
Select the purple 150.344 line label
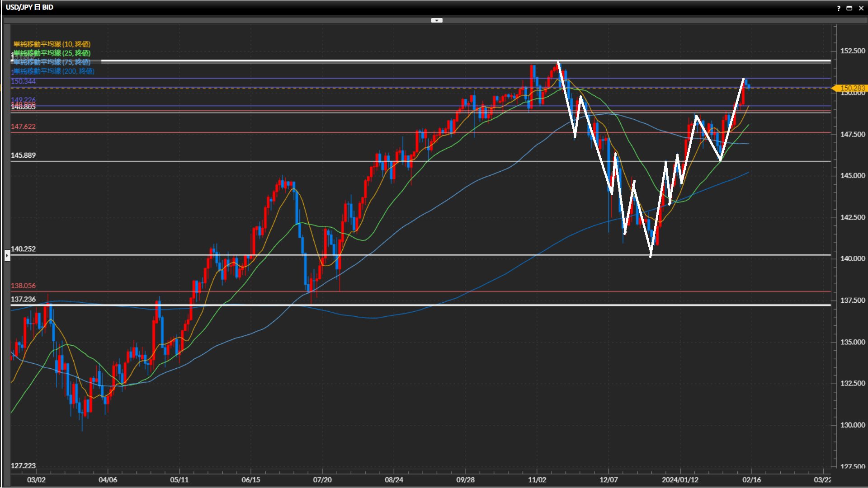pyautogui.click(x=23, y=81)
